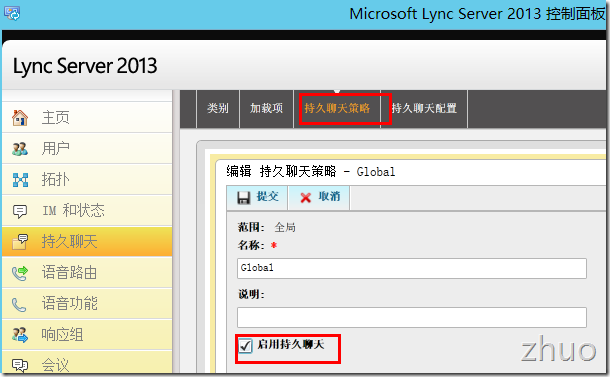Click the conferencing icon beside 会议
610x377 pixels.
click(x=20, y=365)
